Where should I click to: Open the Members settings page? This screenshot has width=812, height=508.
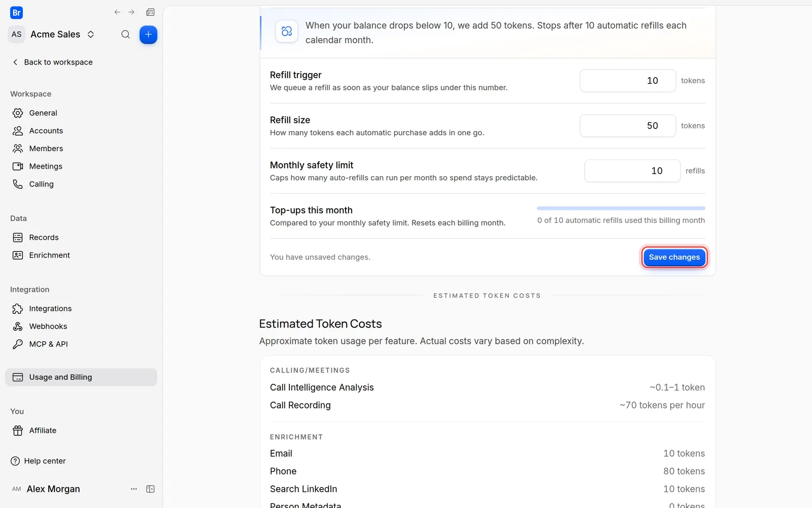click(81, 148)
